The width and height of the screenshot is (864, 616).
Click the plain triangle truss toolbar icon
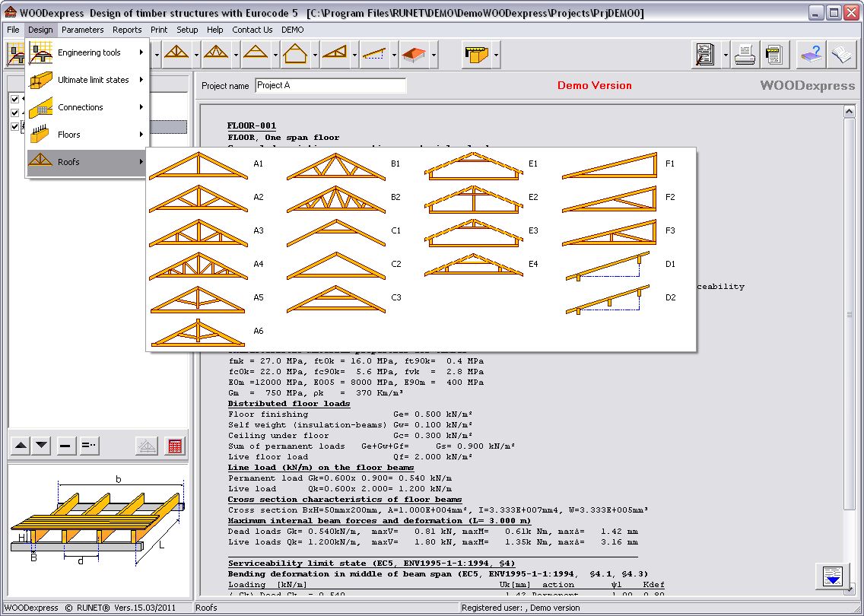tap(256, 53)
